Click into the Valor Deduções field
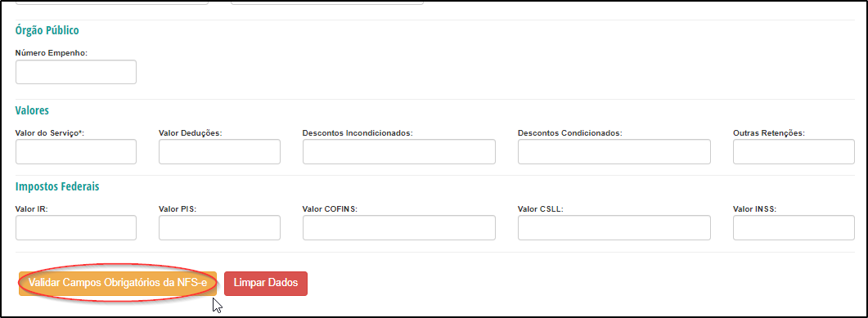This screenshot has width=868, height=318. coord(219,151)
